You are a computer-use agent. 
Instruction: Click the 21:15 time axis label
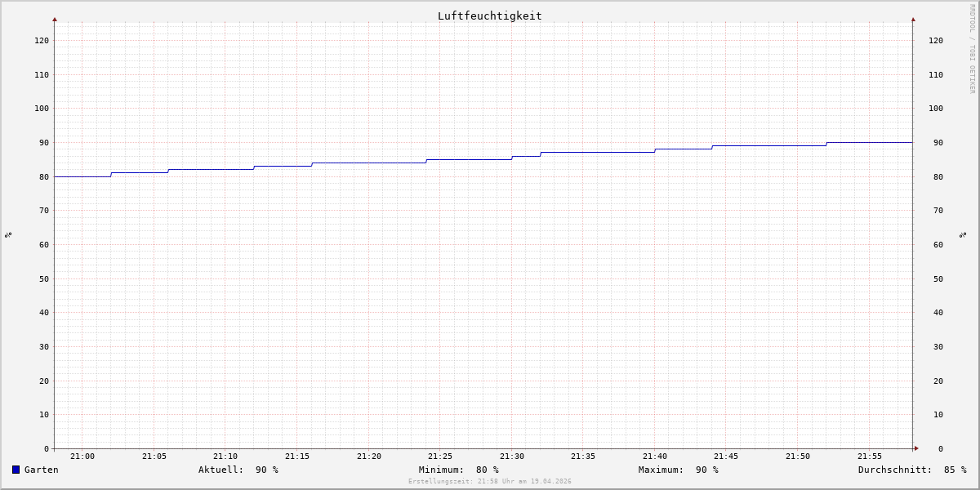pyautogui.click(x=297, y=457)
